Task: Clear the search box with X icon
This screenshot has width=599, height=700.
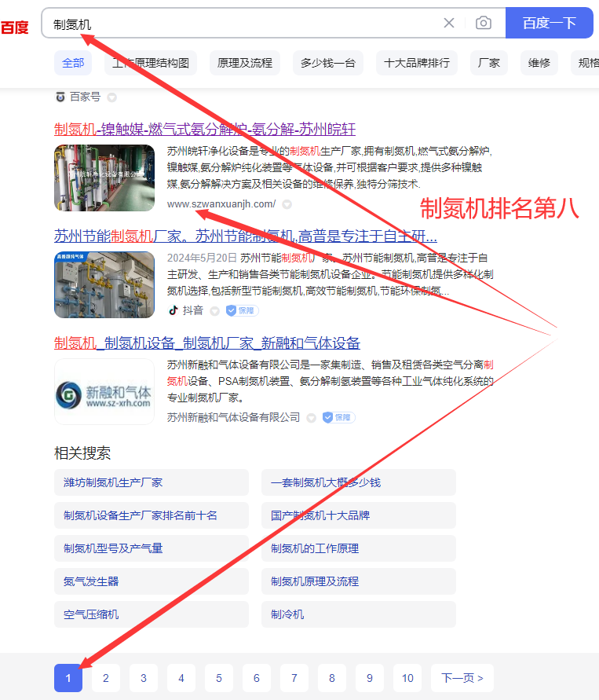Action: (449, 23)
